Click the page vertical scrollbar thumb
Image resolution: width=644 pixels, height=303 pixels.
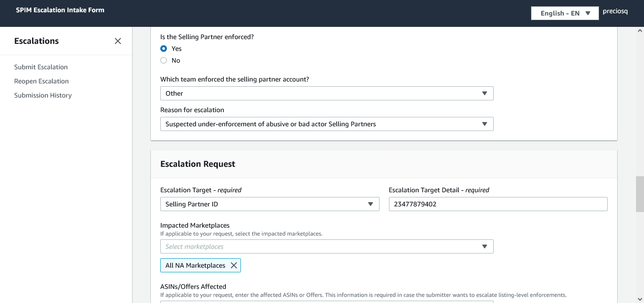[x=640, y=194]
